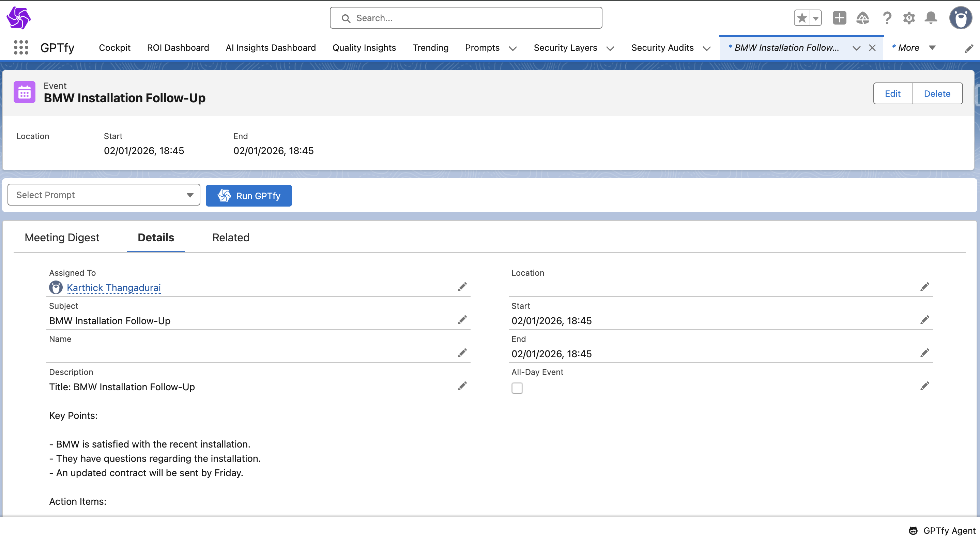The width and height of the screenshot is (980, 544).
Task: Expand Security Layers dropdown chevron
Action: (610, 48)
